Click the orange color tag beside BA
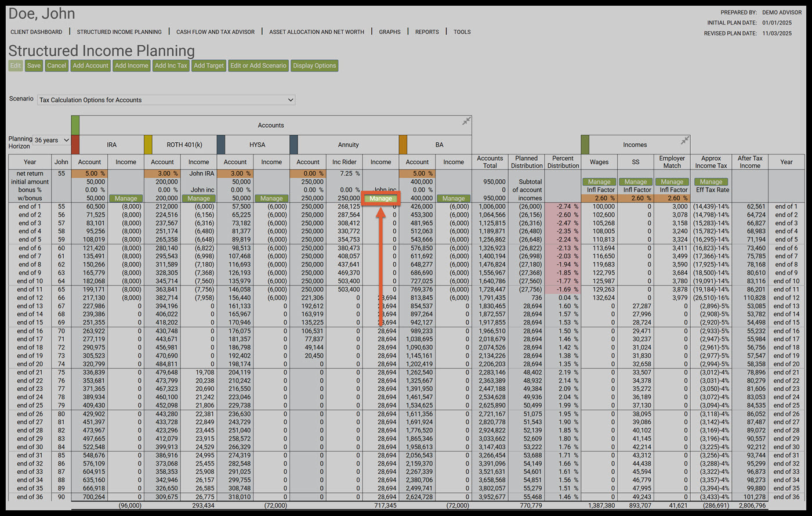This screenshot has width=812, height=516. click(403, 145)
